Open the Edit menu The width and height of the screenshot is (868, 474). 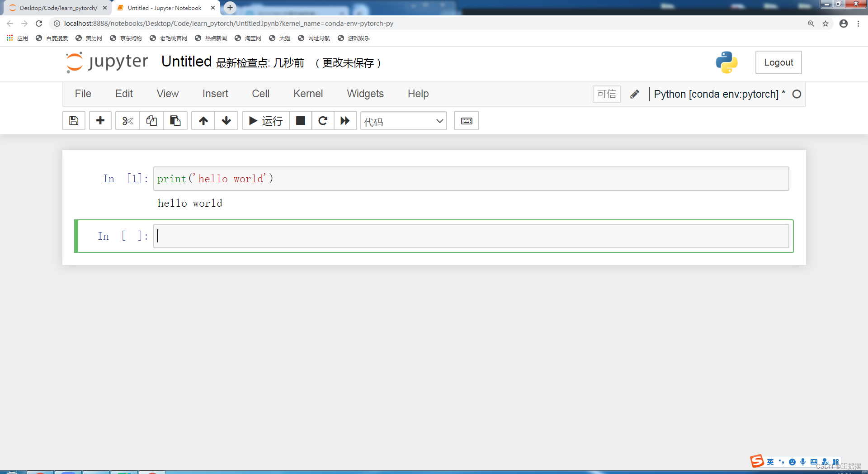(124, 94)
